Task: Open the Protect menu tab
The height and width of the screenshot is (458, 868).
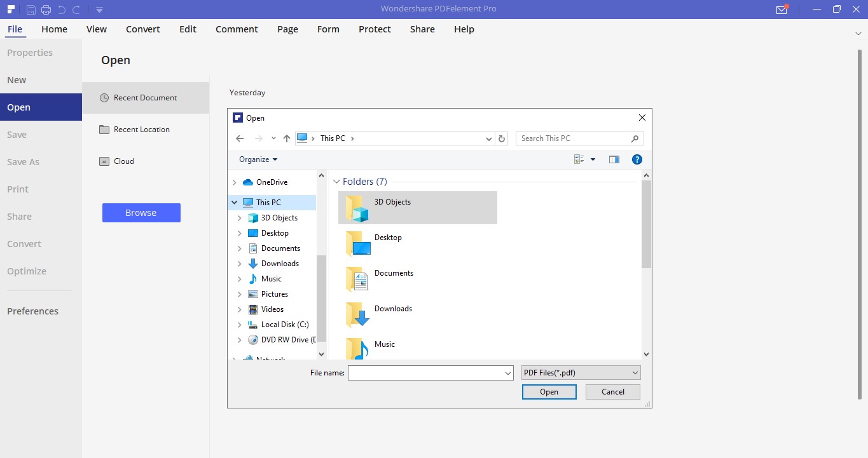Action: tap(375, 29)
